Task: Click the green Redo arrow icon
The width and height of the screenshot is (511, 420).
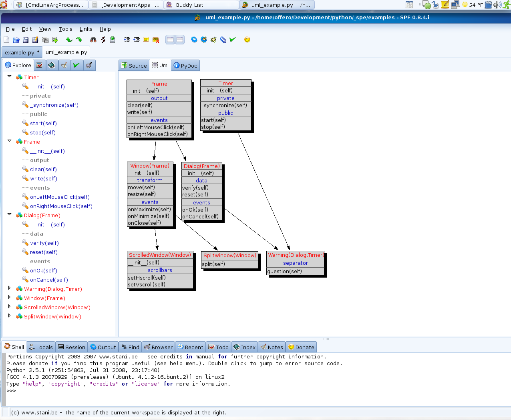Action: 79,40
